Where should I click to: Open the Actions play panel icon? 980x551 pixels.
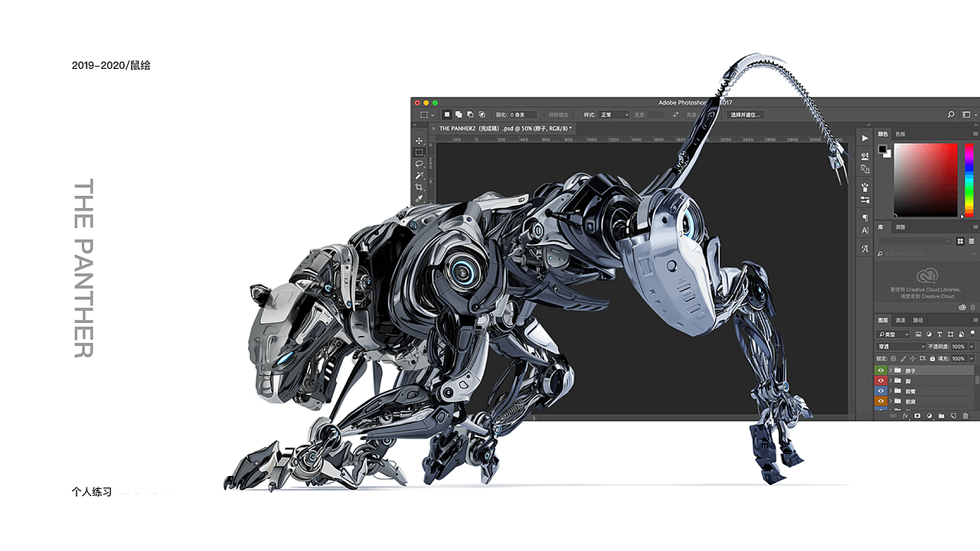click(864, 139)
